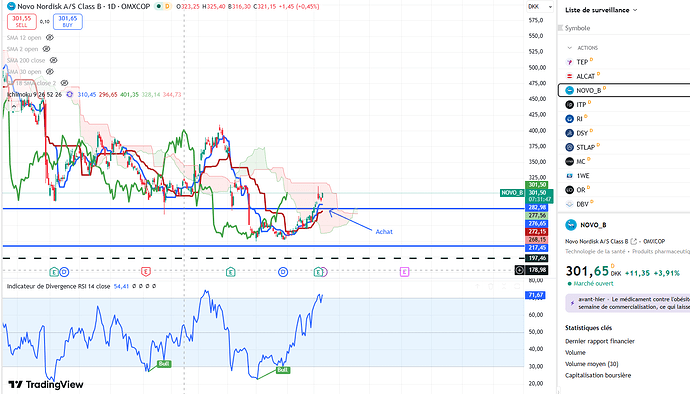Select OR in the watchlist
Image resolution: width=690 pixels, height=394 pixels.
(x=624, y=190)
